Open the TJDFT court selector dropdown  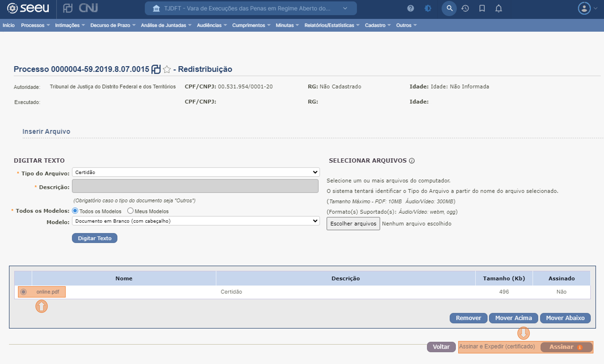pos(250,8)
